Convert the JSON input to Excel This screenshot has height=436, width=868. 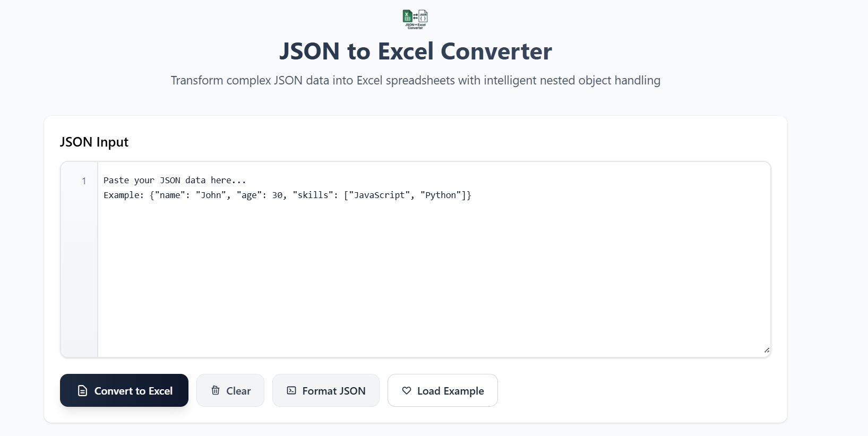click(x=124, y=390)
